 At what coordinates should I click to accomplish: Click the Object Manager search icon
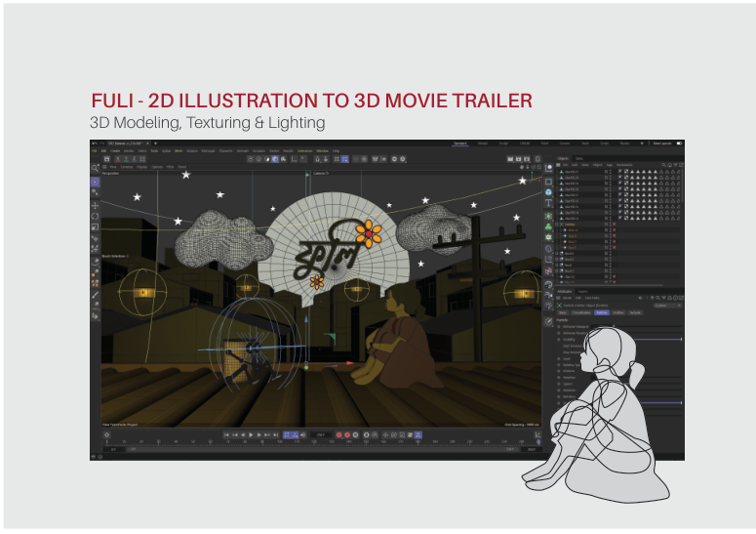click(x=664, y=165)
